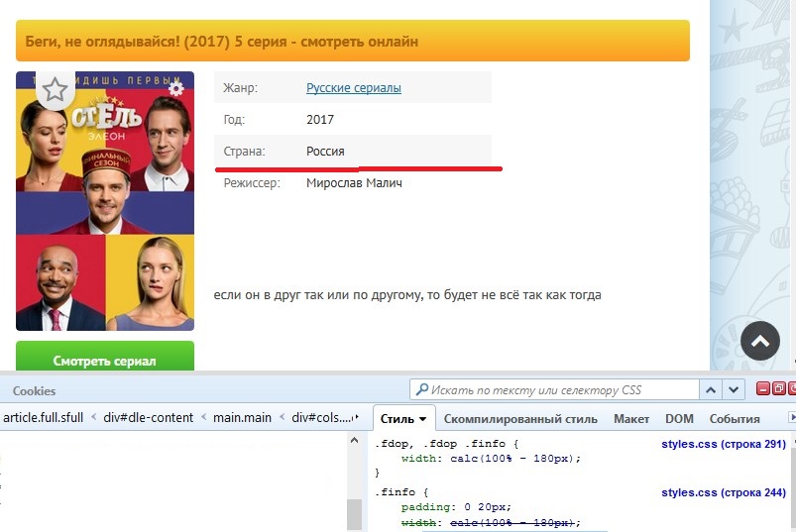Screen dimensions: 796x532
Task: Click the favorite star icon on poster
Action: click(55, 90)
